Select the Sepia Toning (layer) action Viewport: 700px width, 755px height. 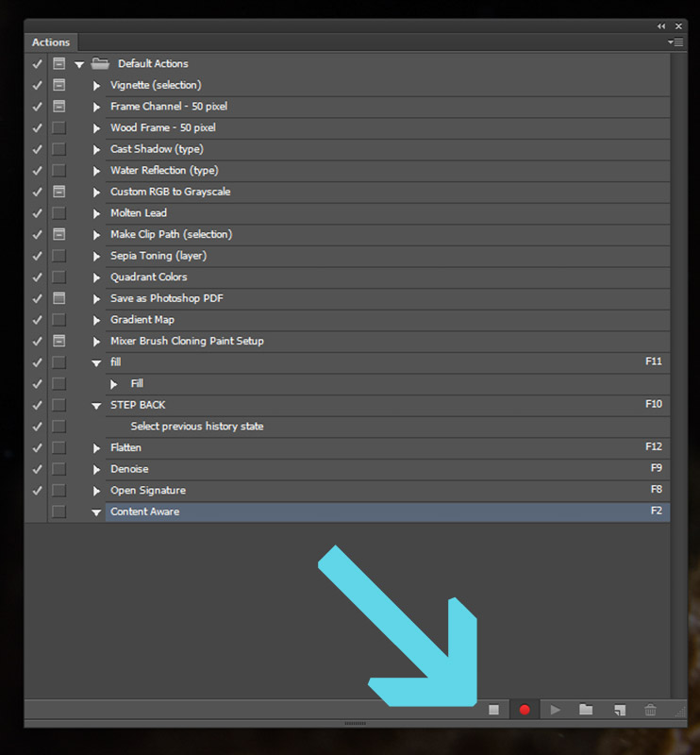click(158, 256)
